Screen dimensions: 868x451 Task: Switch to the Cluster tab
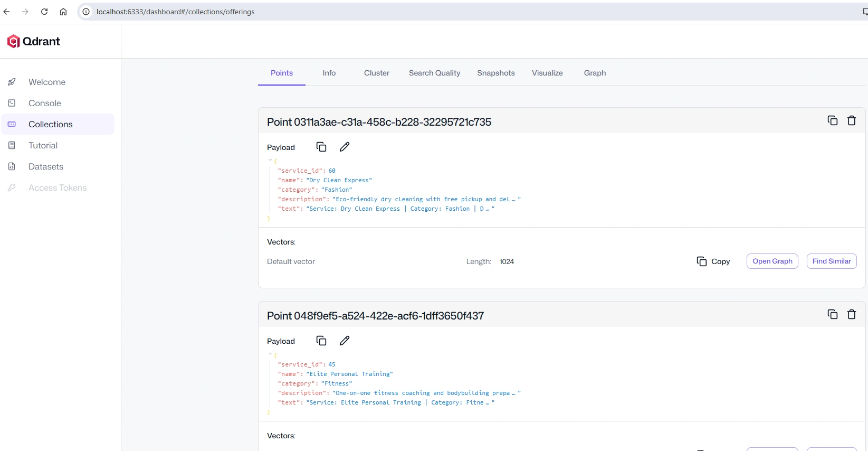[x=377, y=73]
